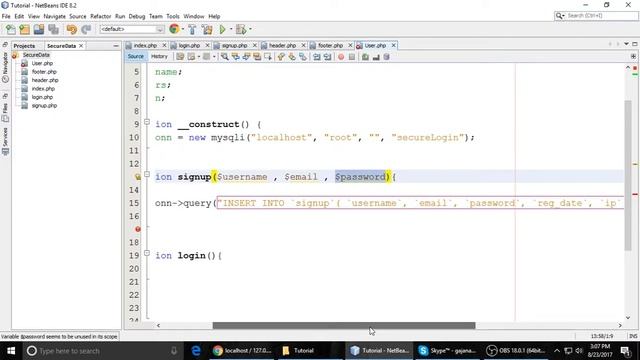Open the Refactor menu

[x=100, y=16]
